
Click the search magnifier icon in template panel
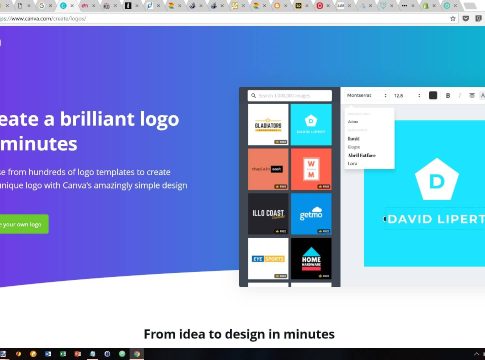pyautogui.click(x=253, y=96)
